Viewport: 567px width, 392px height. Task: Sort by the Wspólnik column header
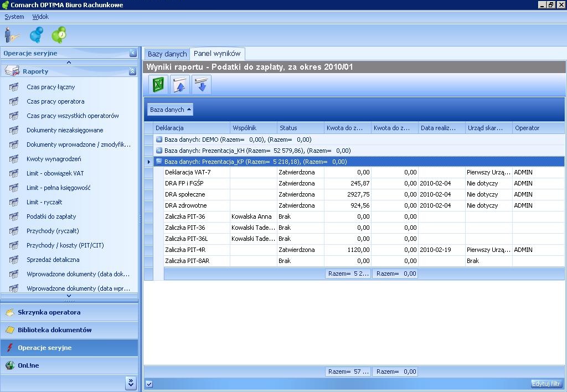pyautogui.click(x=254, y=128)
